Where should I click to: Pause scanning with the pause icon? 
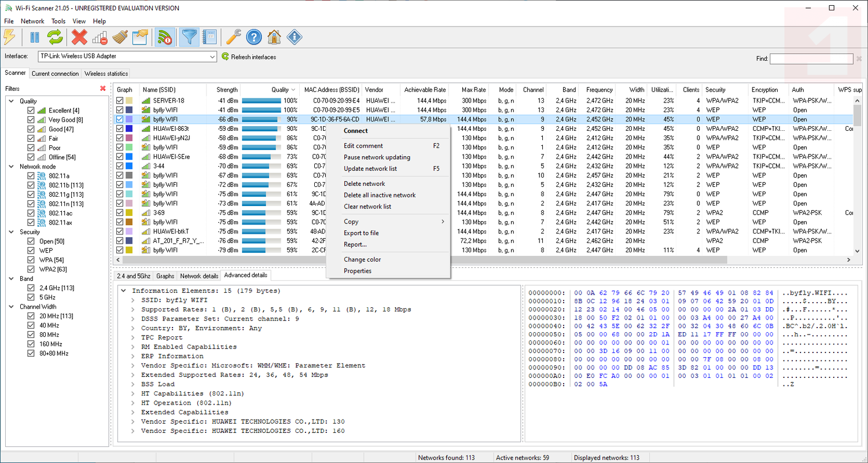point(35,37)
